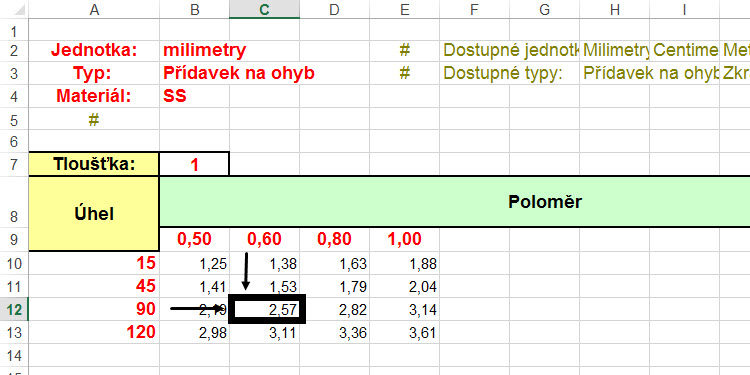The width and height of the screenshot is (750, 375).
Task: Select row 7 header
Action: pyautogui.click(x=14, y=165)
